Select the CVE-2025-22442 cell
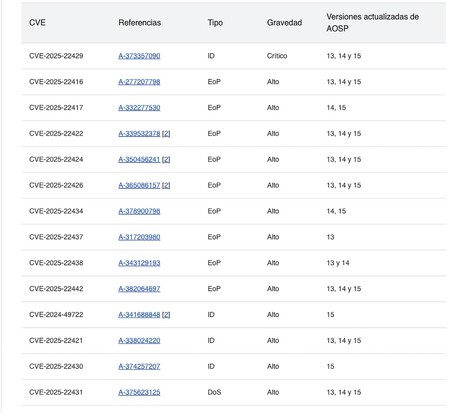 tap(56, 289)
